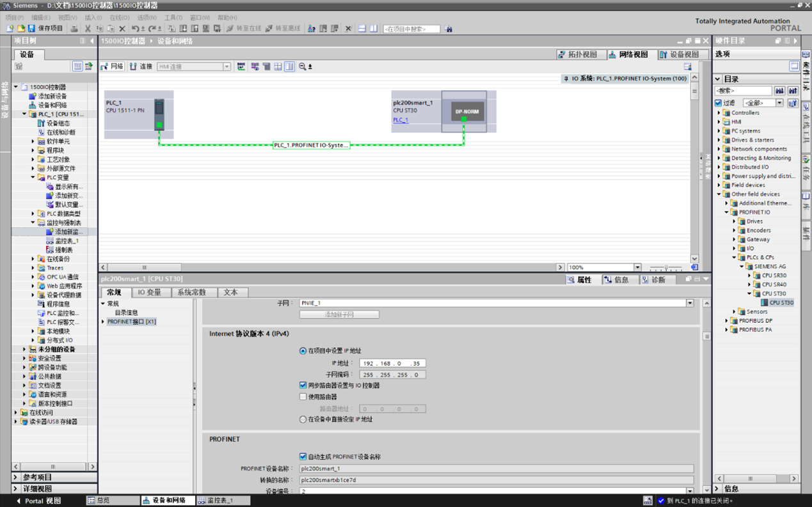The width and height of the screenshot is (812, 507).
Task: Click the undo arrow icon
Action: point(135,29)
